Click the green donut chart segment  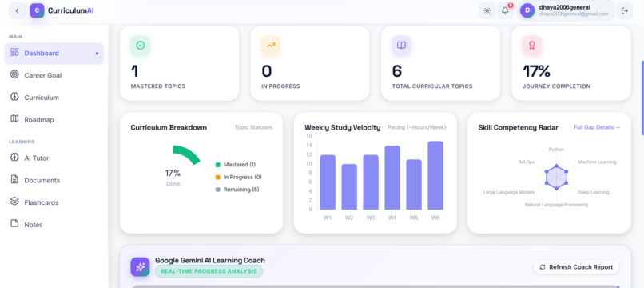tap(188, 154)
